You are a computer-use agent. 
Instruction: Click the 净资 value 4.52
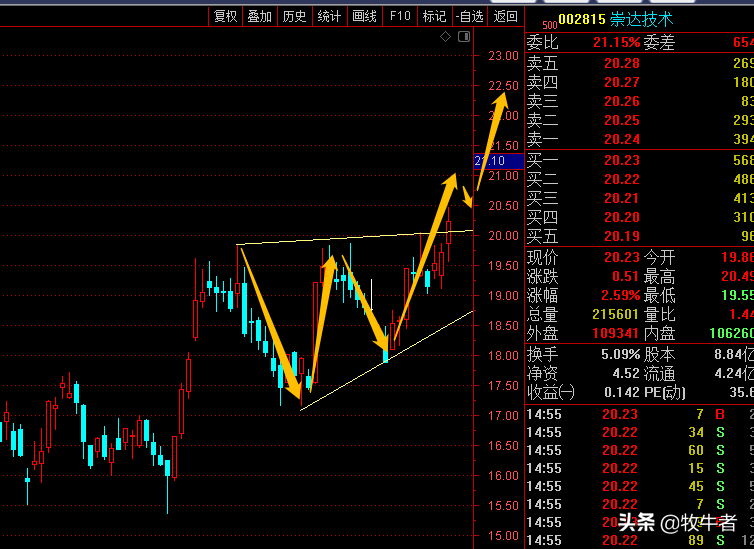click(x=626, y=374)
